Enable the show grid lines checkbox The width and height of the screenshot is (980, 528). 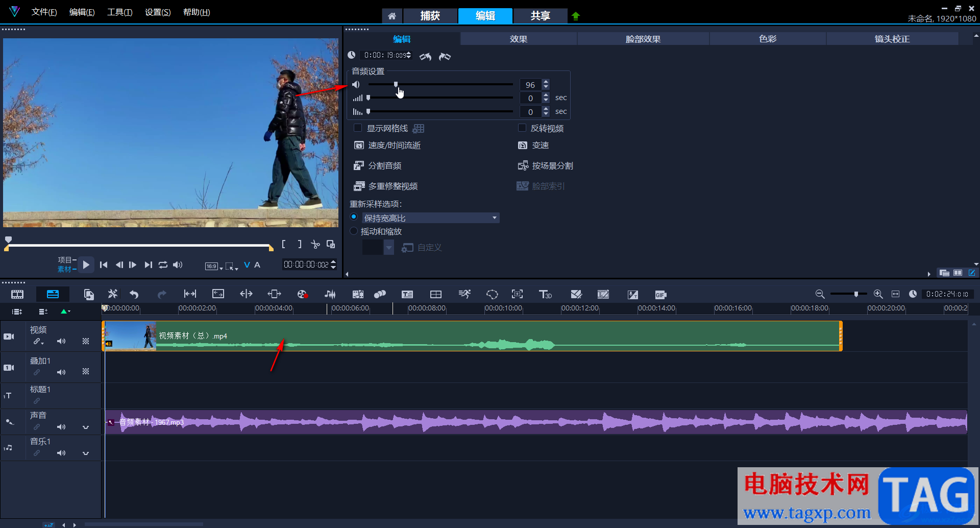[x=358, y=128]
